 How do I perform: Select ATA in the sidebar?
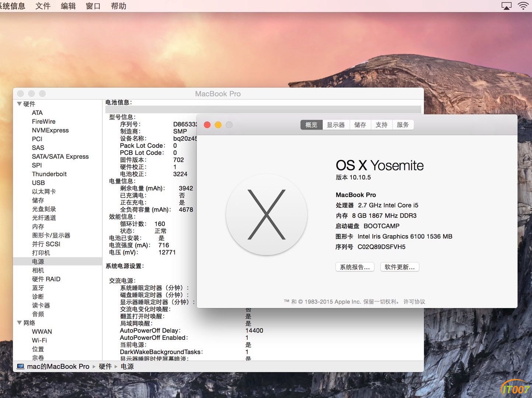coord(37,113)
